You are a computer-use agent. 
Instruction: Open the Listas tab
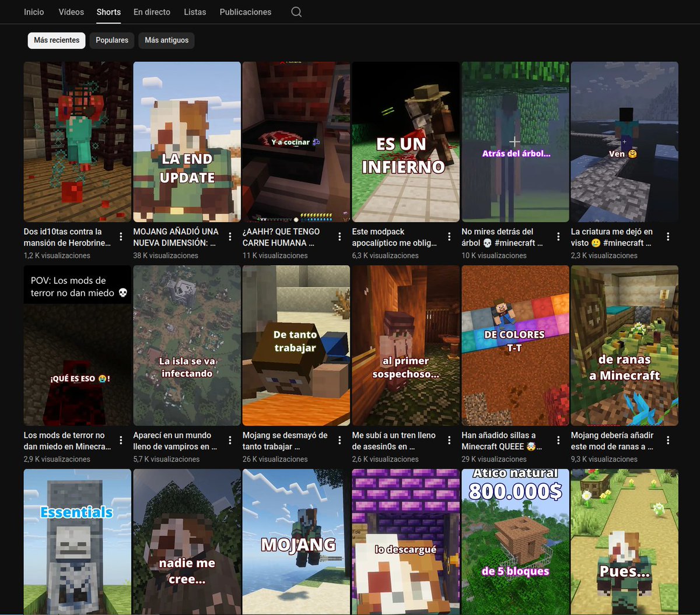point(195,12)
